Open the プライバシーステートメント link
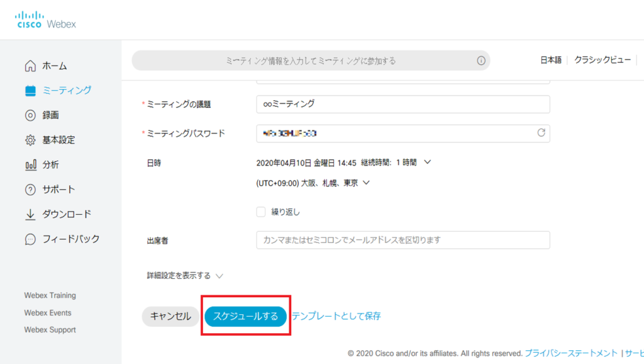This screenshot has height=364, width=644. [571, 353]
